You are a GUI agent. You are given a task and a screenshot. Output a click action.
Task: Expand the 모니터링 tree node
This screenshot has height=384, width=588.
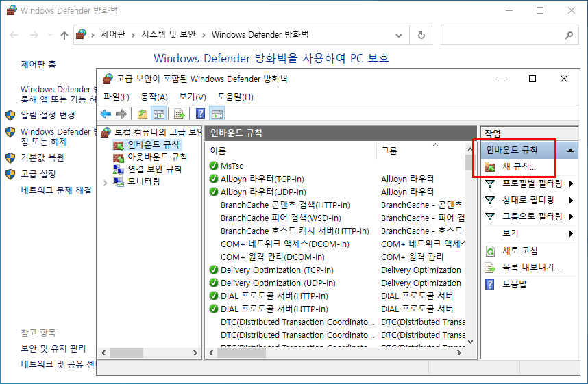[x=106, y=183]
